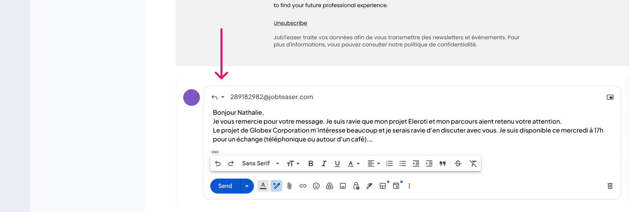Click the Unsubscribe link

pos(290,23)
